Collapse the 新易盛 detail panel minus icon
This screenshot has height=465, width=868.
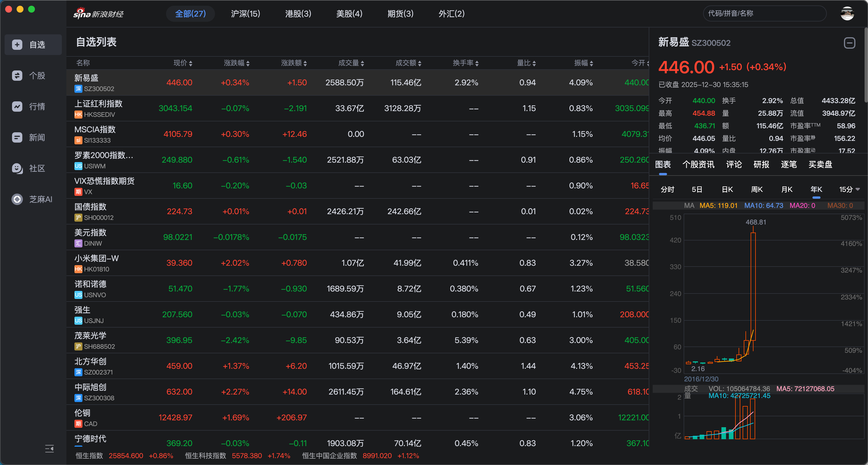click(849, 43)
